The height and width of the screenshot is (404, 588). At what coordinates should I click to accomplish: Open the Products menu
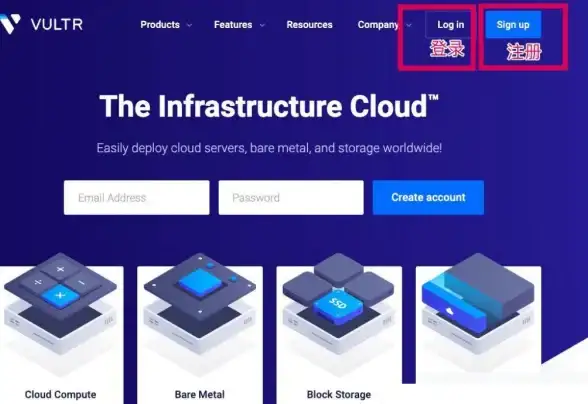point(160,25)
